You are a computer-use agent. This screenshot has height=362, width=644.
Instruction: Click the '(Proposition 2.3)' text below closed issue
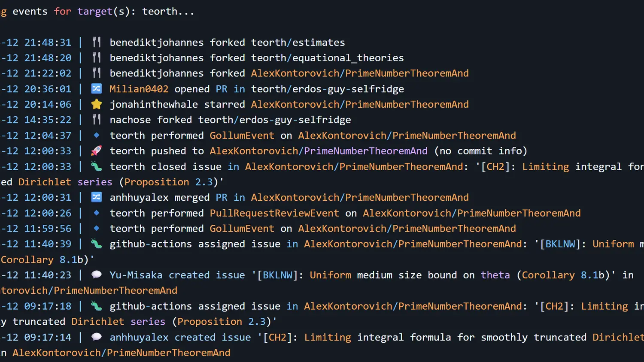(171, 182)
